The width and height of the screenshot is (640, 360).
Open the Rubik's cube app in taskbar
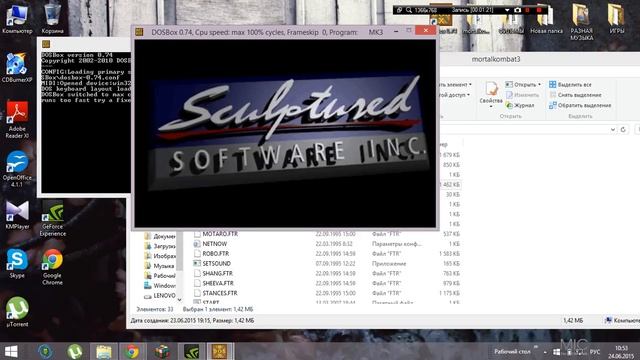[162, 351]
